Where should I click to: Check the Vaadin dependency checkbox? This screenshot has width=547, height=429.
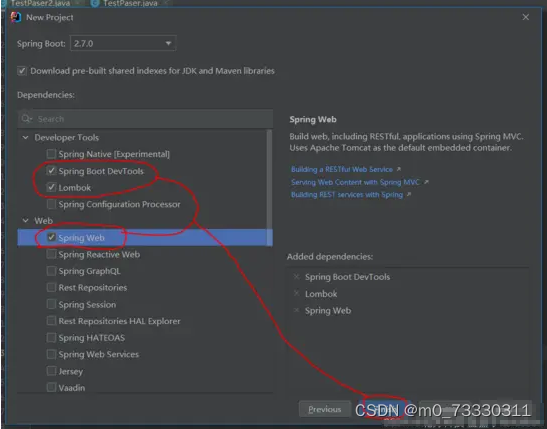51,387
